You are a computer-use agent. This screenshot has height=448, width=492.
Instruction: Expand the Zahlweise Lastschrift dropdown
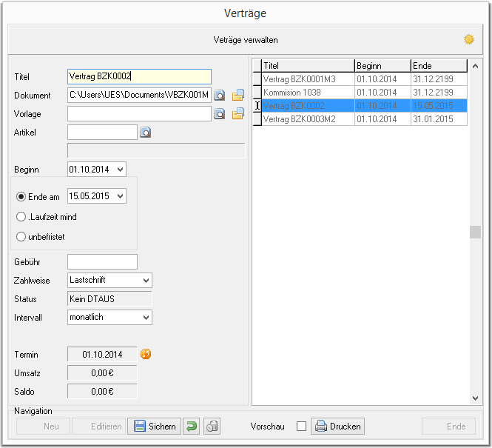[146, 281]
